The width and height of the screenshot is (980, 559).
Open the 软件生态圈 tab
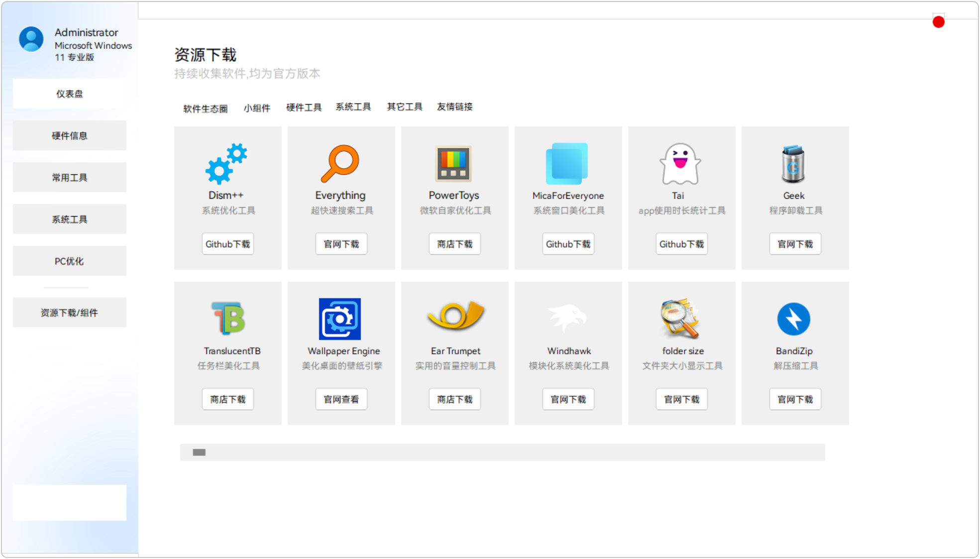pyautogui.click(x=206, y=109)
